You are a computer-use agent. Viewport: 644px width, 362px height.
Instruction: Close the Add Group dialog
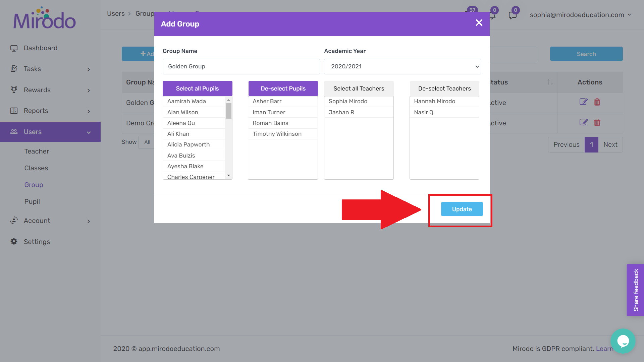click(x=479, y=22)
